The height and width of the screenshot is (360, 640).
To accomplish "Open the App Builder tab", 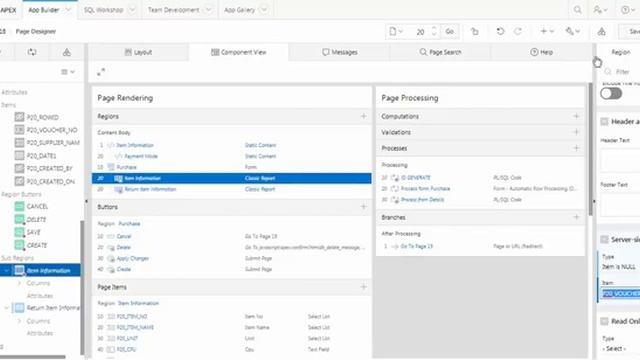I will (44, 10).
